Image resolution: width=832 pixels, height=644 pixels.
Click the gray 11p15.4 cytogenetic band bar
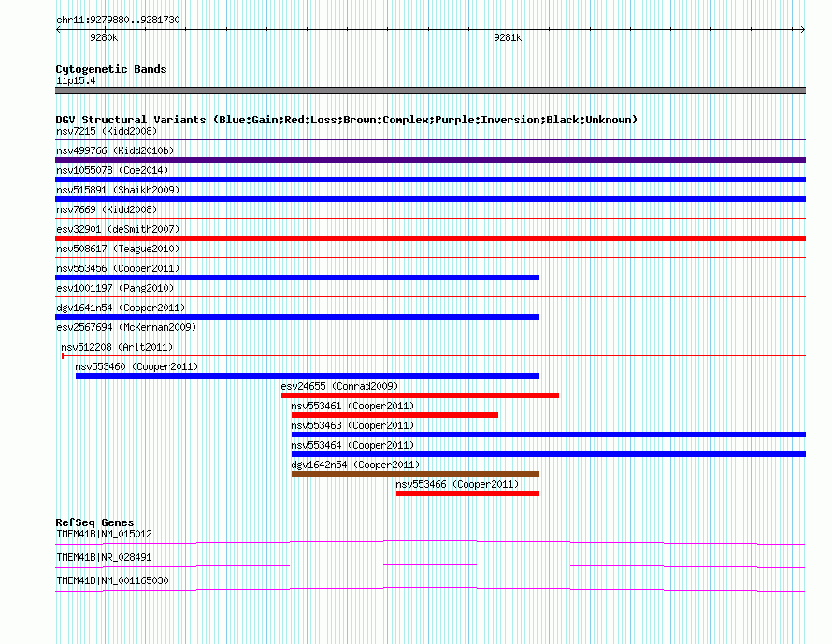pos(430,91)
